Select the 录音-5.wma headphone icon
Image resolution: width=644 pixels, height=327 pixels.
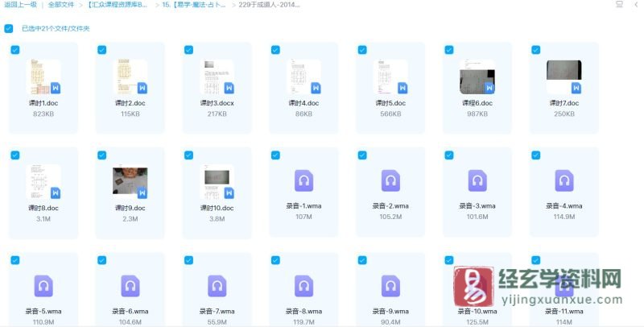coord(44,286)
